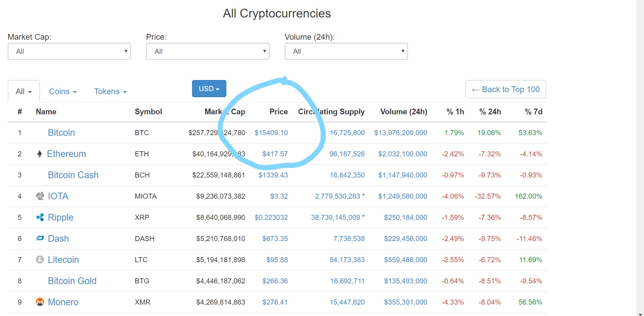Sort table by % 24h column header
The height and width of the screenshot is (316, 644).
(x=490, y=112)
